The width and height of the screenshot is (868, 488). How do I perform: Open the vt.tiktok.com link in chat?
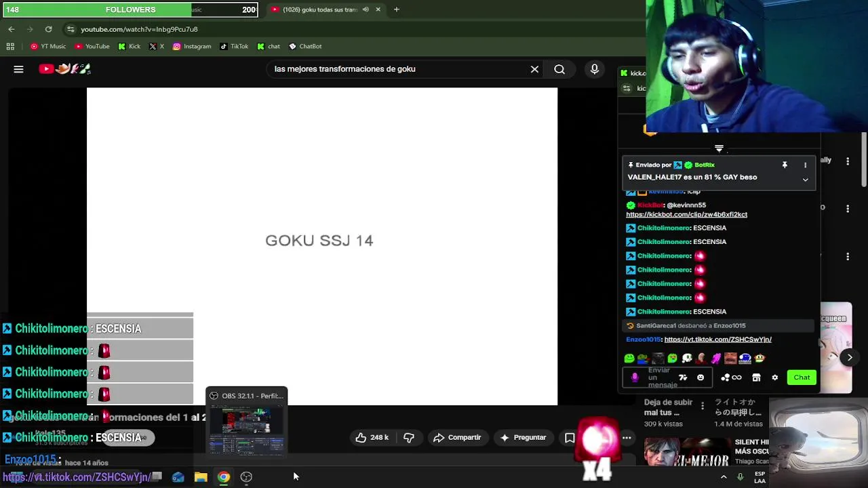click(x=718, y=340)
